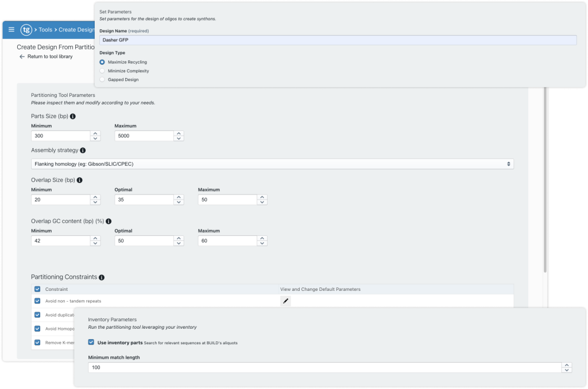Open the Assembly strategy dropdown
The height and width of the screenshot is (389, 588).
273,164
